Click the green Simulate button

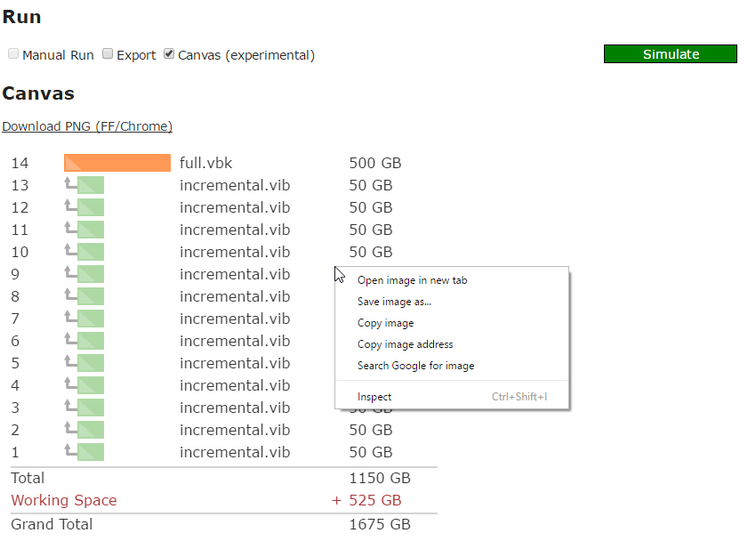(671, 54)
